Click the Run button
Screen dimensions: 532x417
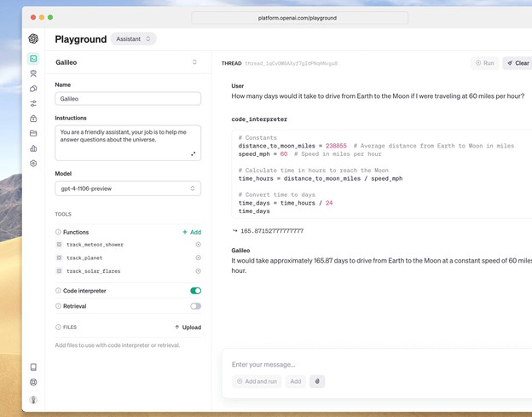pos(484,63)
